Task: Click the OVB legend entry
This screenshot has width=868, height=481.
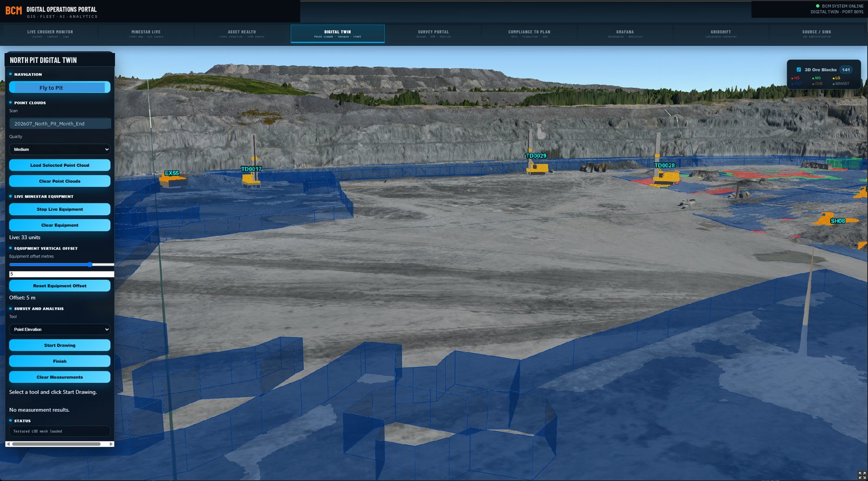Action: point(817,84)
